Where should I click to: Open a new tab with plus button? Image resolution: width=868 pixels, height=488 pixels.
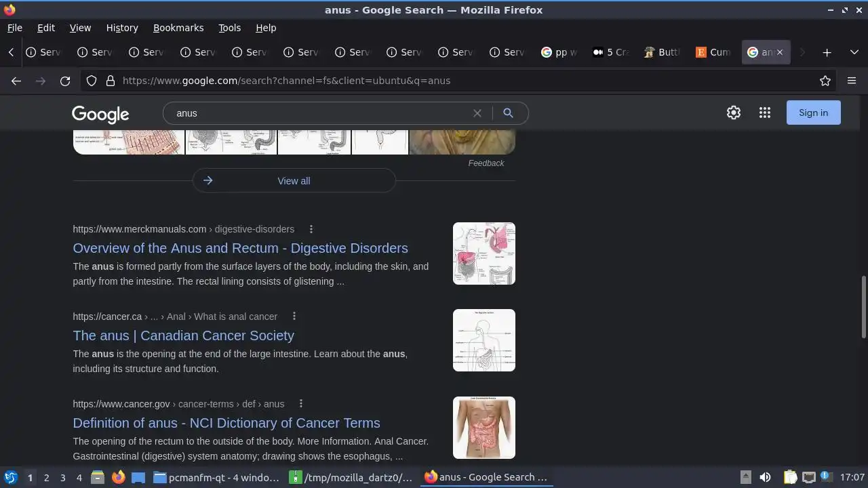tap(827, 52)
